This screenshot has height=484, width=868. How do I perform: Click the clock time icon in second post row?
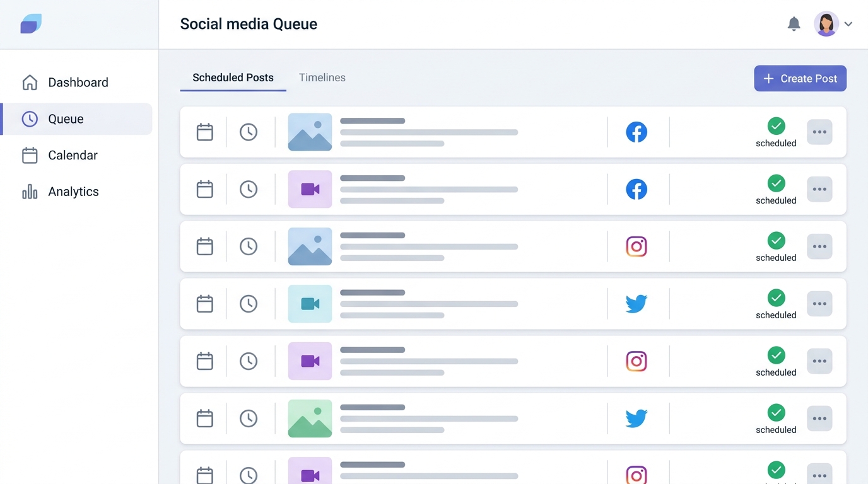coord(249,189)
